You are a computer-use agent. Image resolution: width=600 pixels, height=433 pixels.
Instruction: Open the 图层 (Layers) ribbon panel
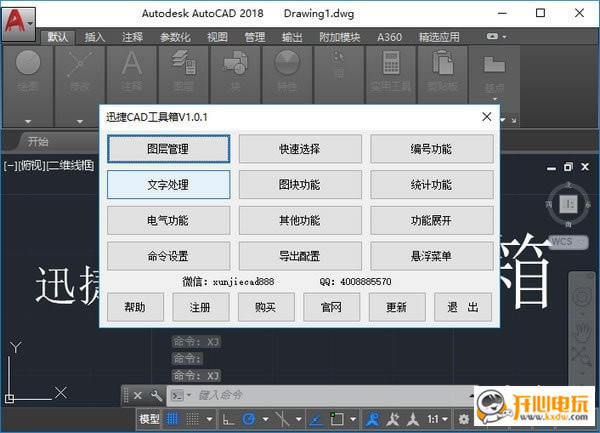point(184,73)
